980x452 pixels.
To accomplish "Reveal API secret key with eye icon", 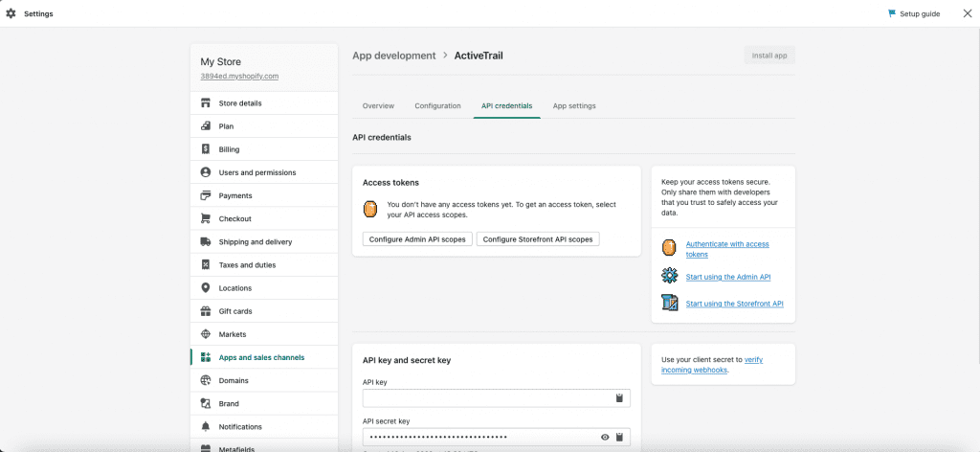I will point(605,438).
